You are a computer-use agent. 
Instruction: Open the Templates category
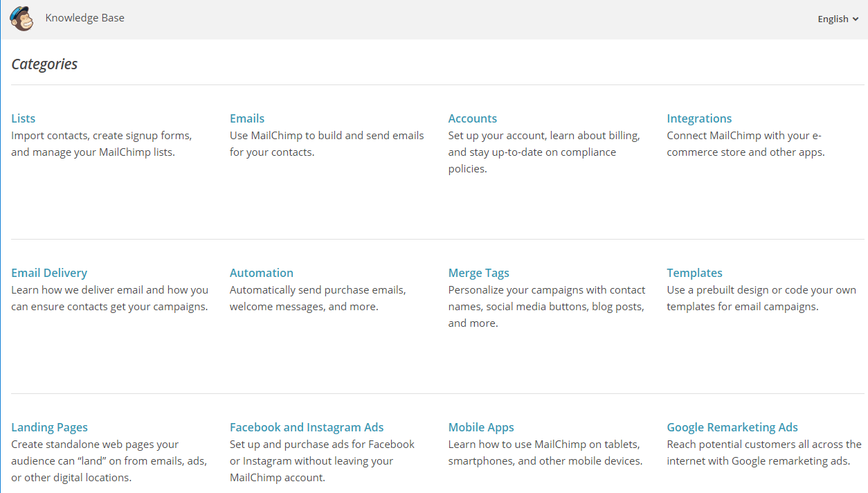coord(694,272)
